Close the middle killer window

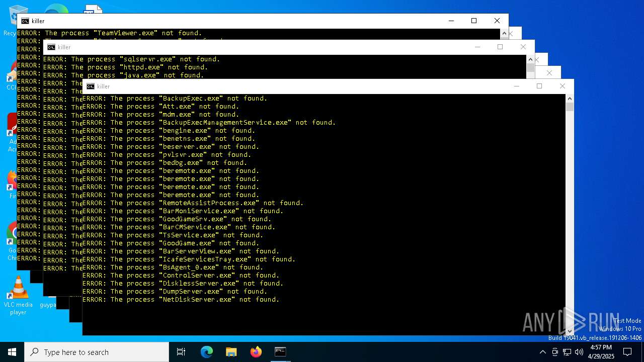[x=523, y=47]
